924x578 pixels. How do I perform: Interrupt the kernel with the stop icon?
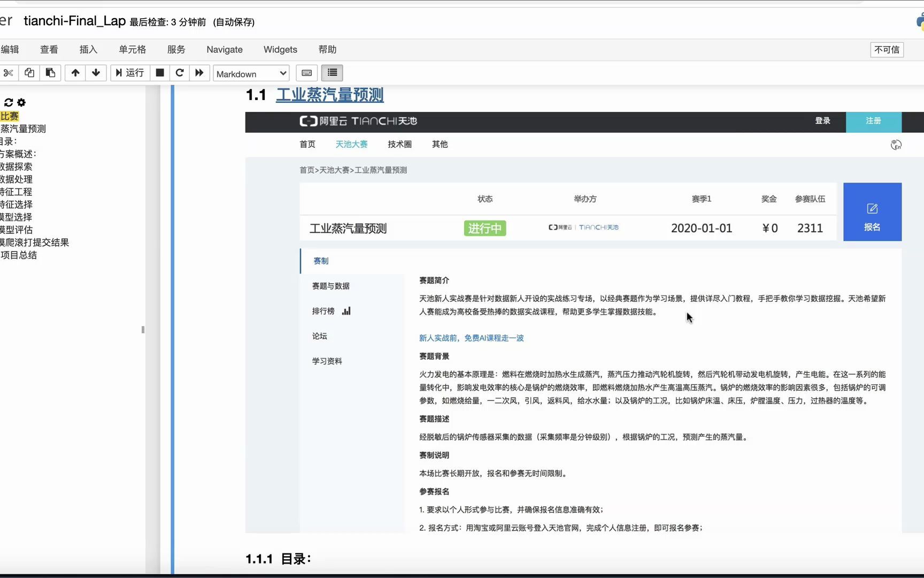pyautogui.click(x=159, y=73)
